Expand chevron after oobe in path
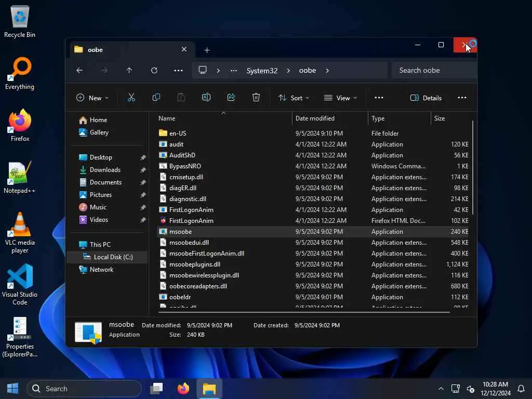Screen dimensions: 532x399 (327, 71)
